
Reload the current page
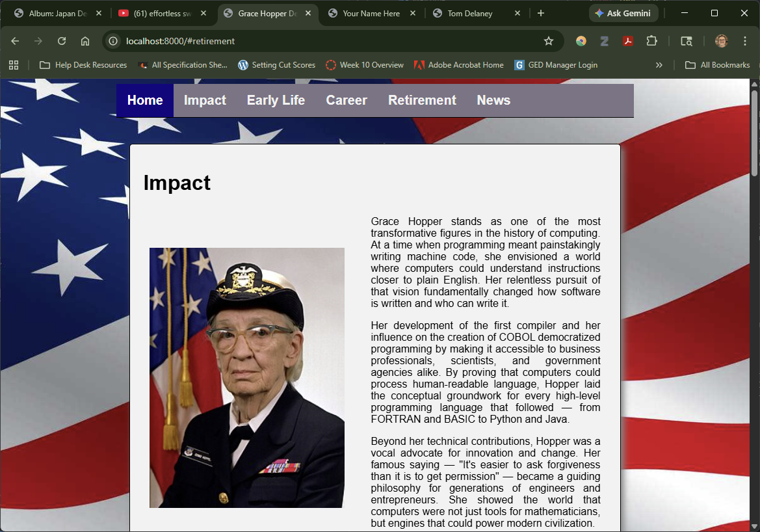[x=62, y=40]
